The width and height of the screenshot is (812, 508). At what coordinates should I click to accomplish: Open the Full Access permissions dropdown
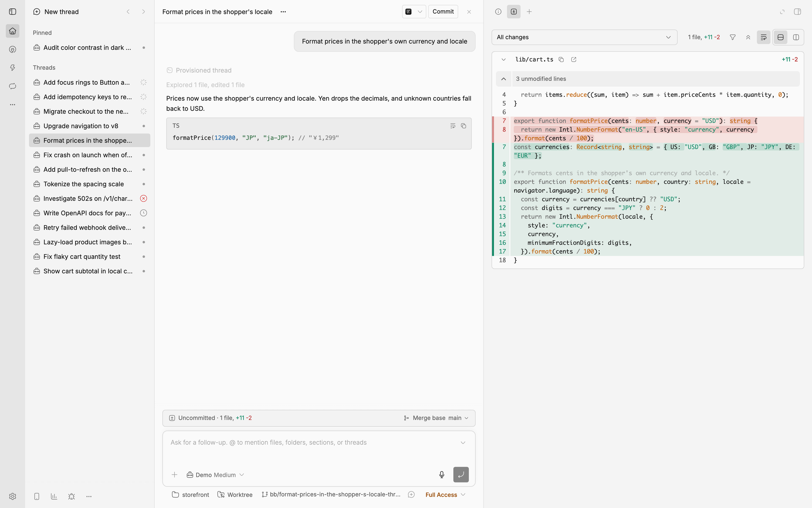click(445, 495)
